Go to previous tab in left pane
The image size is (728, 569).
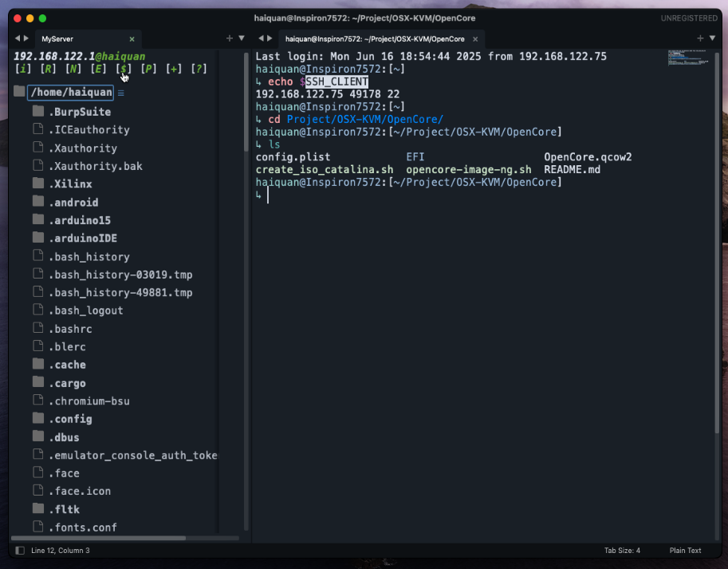[18, 38]
